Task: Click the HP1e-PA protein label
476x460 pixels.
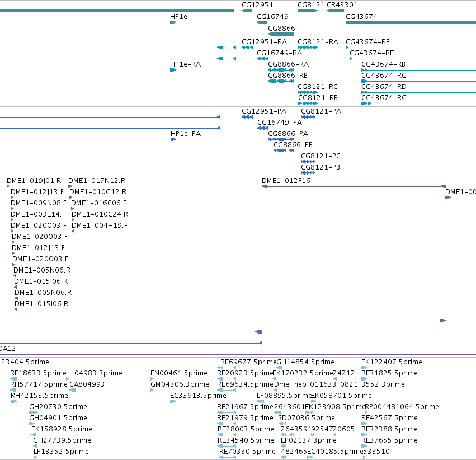Action: [x=186, y=134]
